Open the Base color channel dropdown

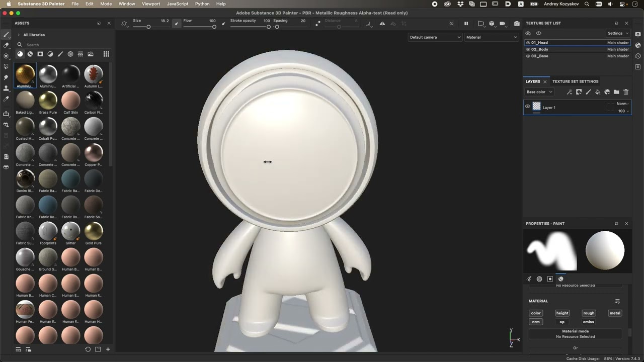539,92
